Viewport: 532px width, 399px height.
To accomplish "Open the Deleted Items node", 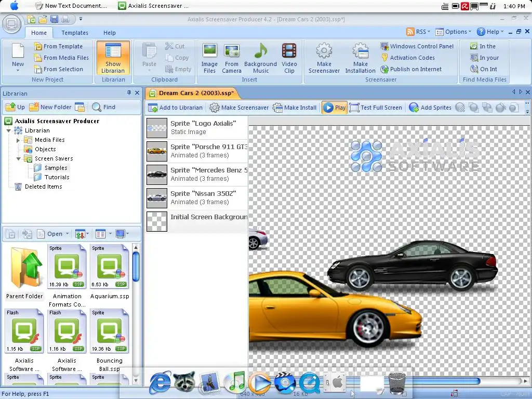I will (43, 187).
